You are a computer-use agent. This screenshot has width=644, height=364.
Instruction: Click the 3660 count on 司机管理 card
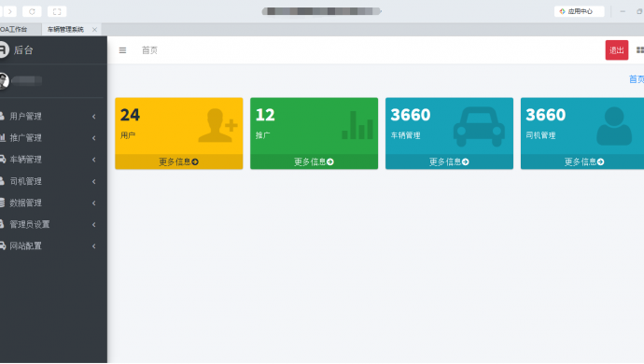pyautogui.click(x=546, y=115)
